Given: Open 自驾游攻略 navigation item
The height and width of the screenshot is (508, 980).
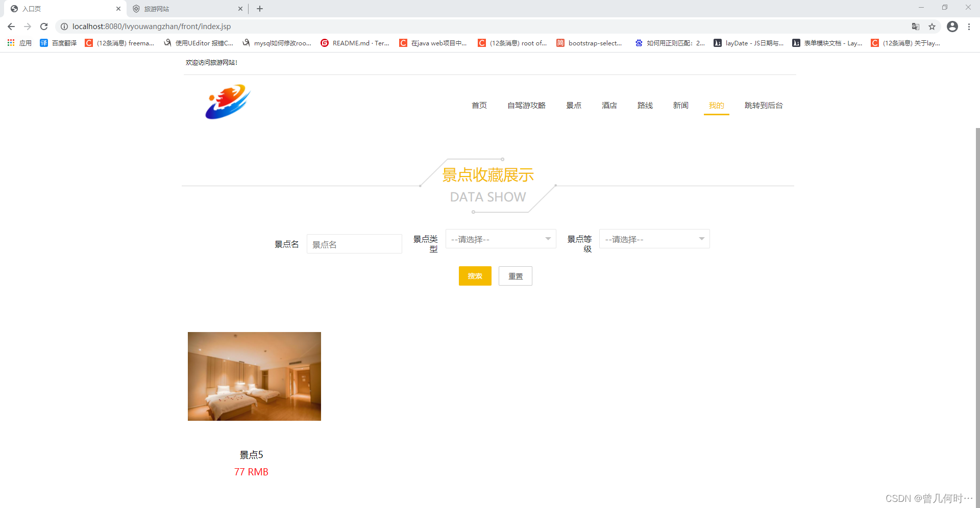Looking at the screenshot, I should (x=526, y=105).
